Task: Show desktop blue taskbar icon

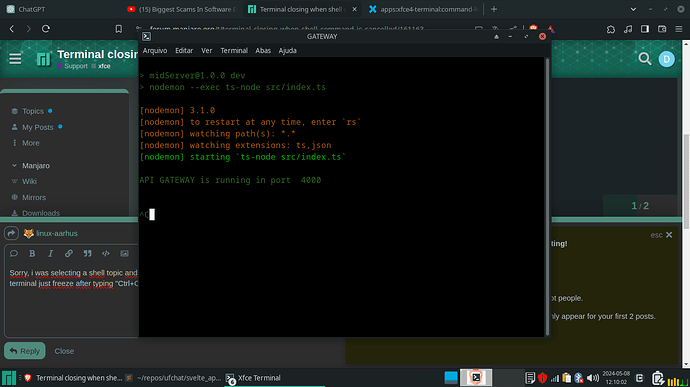Action: pos(451,377)
